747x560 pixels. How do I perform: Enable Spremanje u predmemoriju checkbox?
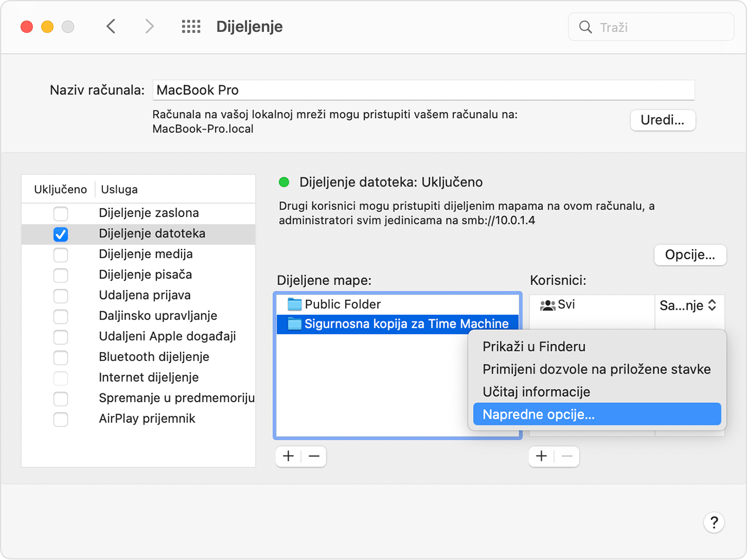tap(60, 398)
